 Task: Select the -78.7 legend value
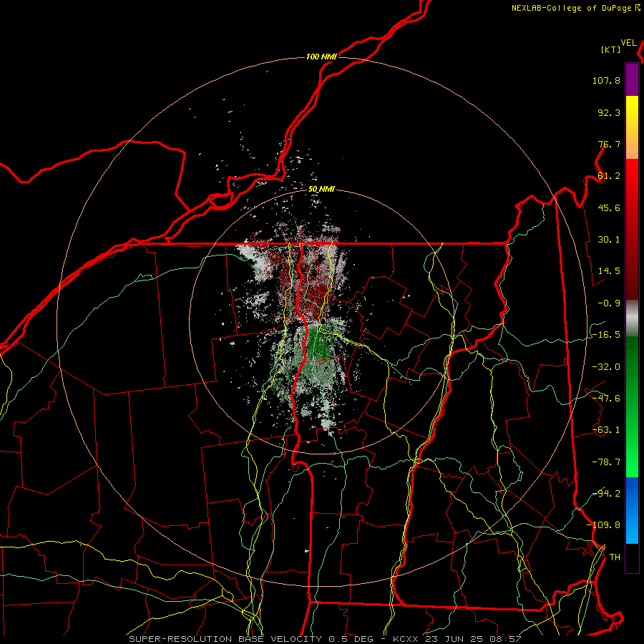(x=606, y=462)
